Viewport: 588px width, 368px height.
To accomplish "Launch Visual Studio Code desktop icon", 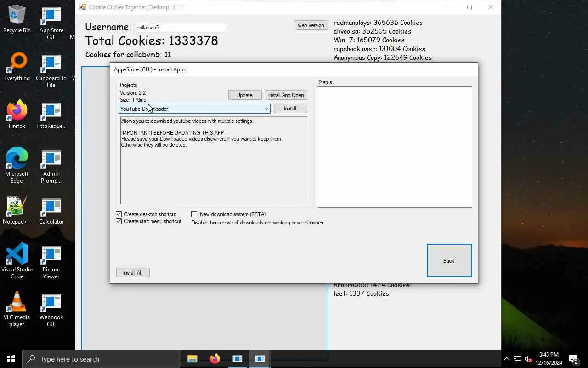I will tap(17, 262).
